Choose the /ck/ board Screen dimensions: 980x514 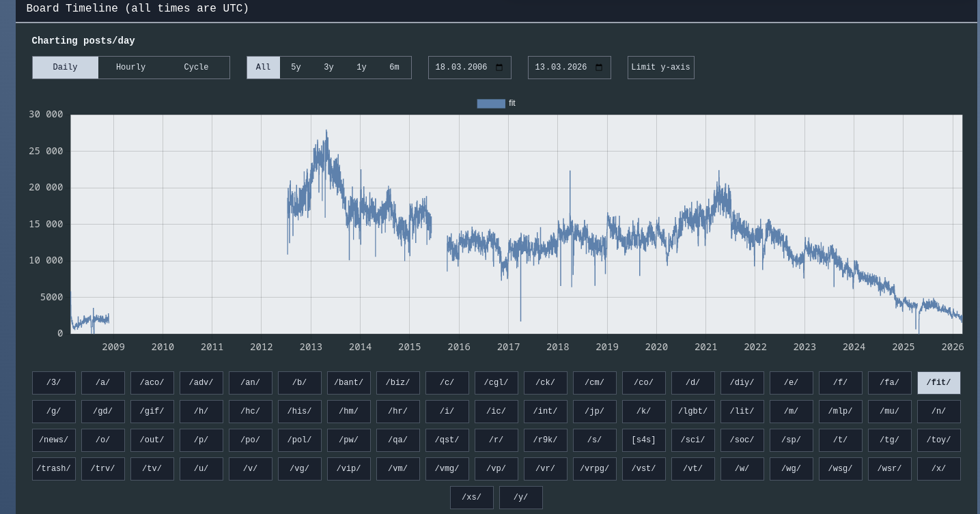pyautogui.click(x=546, y=383)
